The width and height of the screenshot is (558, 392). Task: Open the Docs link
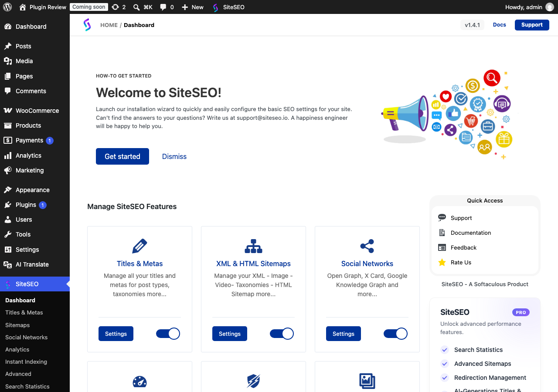[500, 25]
